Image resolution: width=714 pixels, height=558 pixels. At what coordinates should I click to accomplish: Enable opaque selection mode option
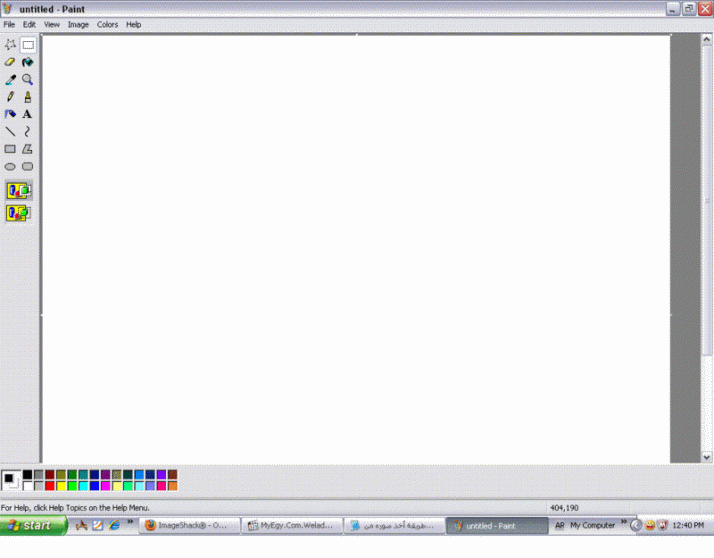pos(19,190)
